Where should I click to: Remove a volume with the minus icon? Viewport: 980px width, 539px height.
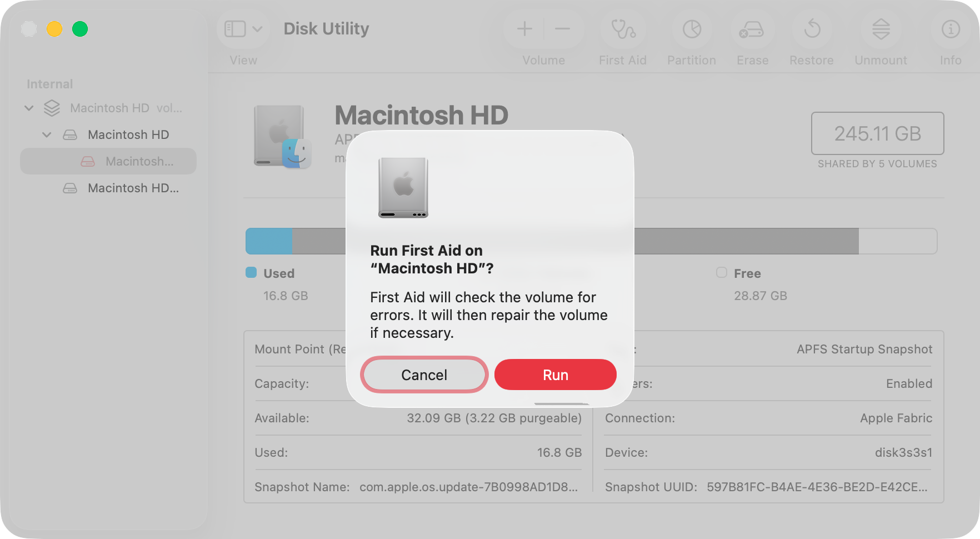[x=562, y=29]
